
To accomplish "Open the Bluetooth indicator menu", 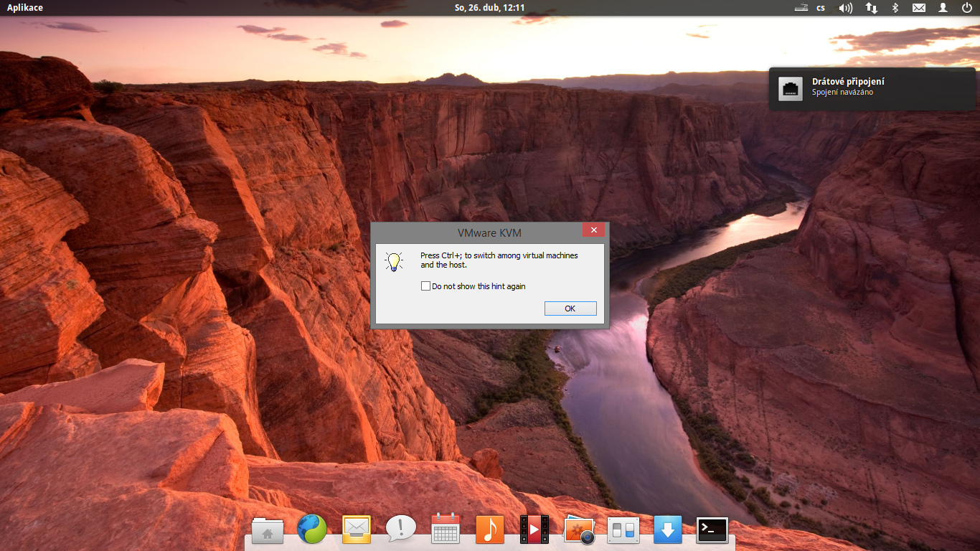I will [895, 8].
